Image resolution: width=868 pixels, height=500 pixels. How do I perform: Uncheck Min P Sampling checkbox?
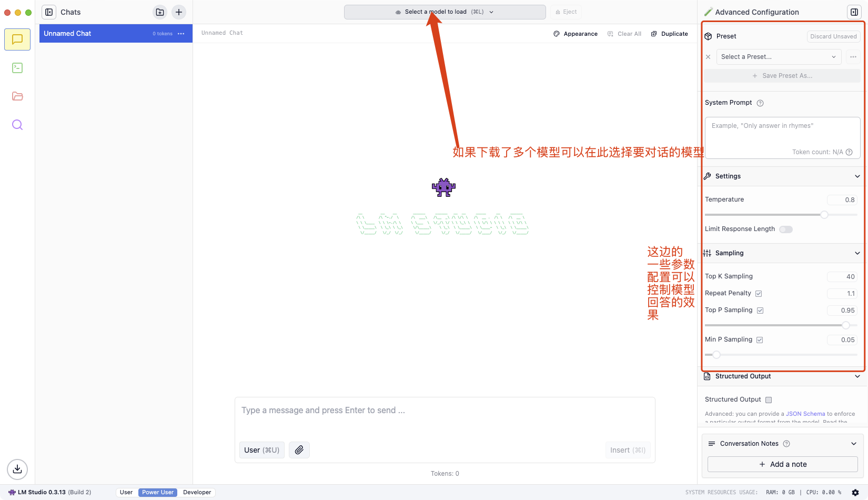tap(760, 340)
